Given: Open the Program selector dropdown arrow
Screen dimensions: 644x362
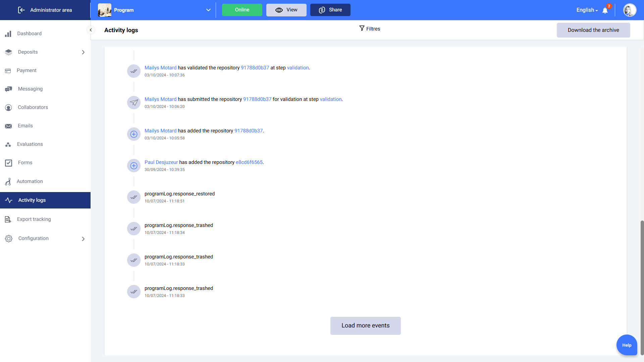Looking at the screenshot, I should point(208,10).
